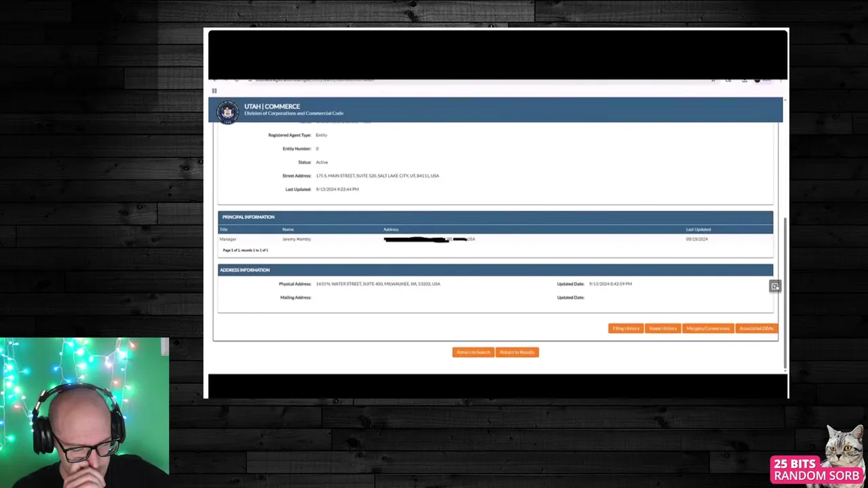Click the Entity Number label
Viewport: 868px width, 488px height.
pyautogui.click(x=297, y=149)
